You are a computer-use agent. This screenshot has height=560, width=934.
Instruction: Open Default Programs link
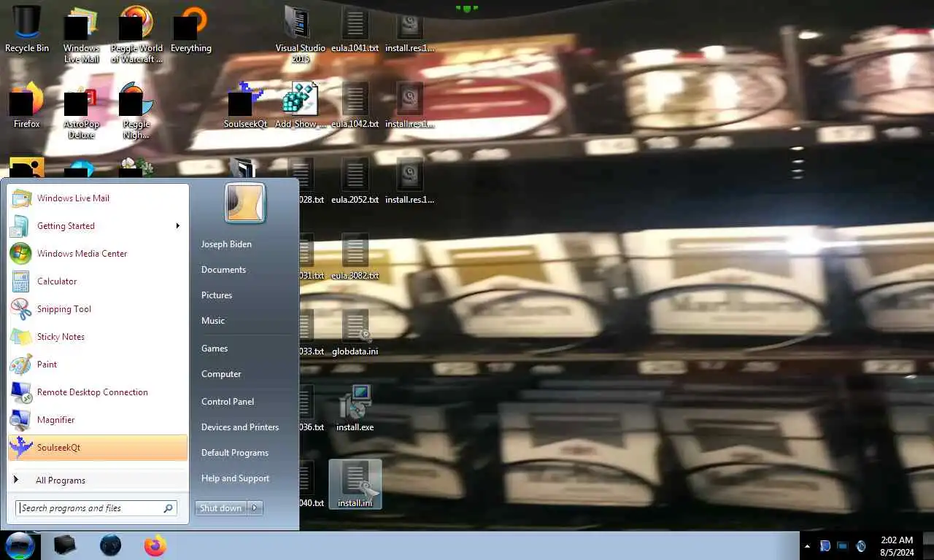(235, 453)
